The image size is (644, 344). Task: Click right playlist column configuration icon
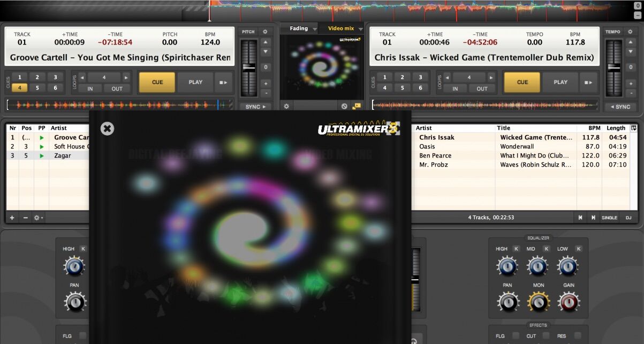(x=634, y=128)
